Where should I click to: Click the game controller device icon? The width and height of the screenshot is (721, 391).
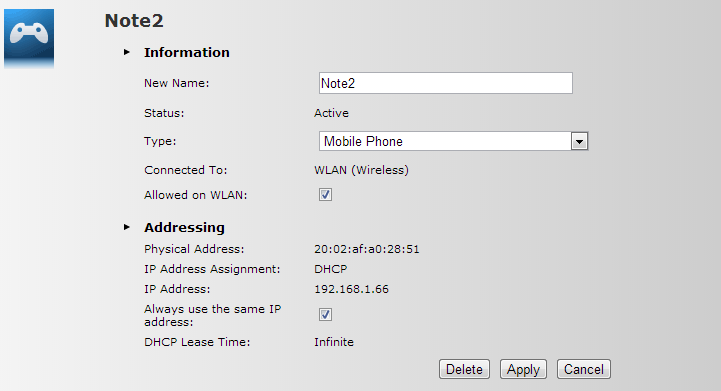(29, 39)
